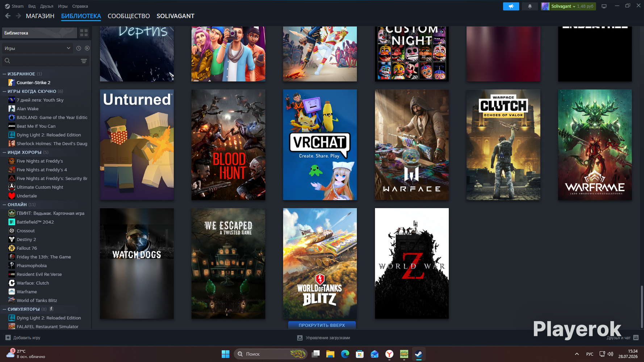Open the World of Tanks Blitz cover
The image size is (644, 362).
[320, 264]
